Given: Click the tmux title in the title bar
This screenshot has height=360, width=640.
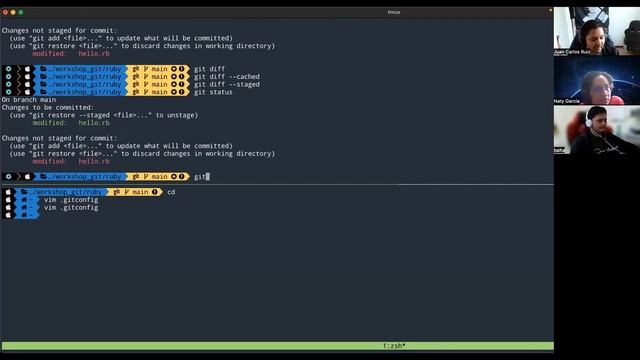Looking at the screenshot, I should [x=393, y=12].
